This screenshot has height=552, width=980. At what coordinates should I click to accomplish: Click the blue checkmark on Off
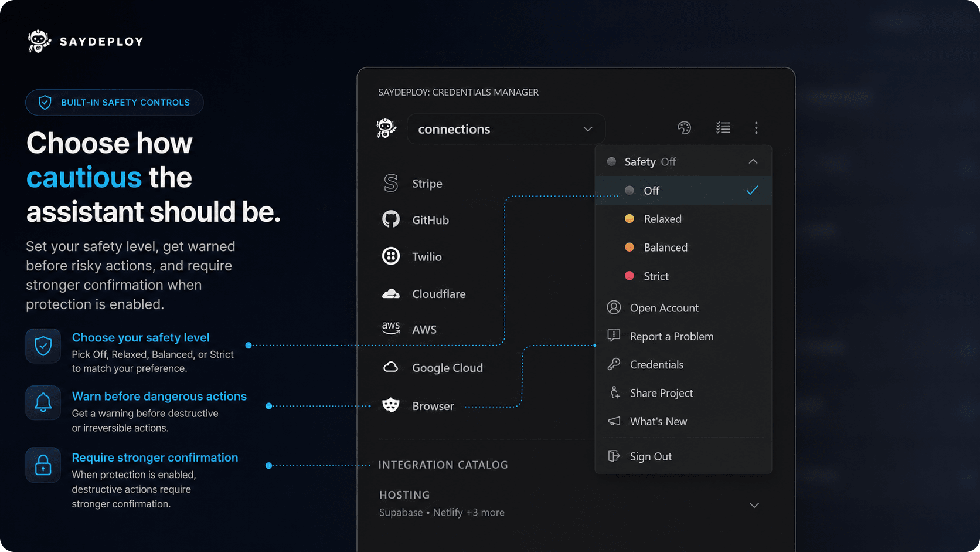(x=752, y=190)
